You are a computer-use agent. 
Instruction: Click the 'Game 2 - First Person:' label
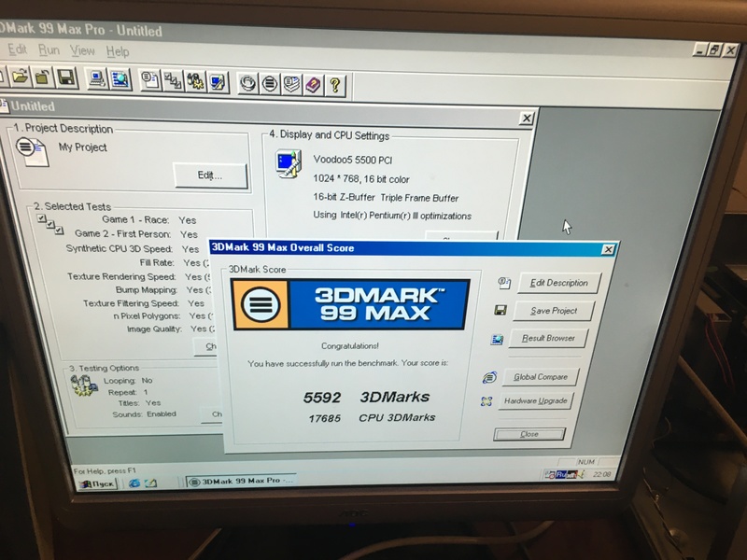point(122,234)
